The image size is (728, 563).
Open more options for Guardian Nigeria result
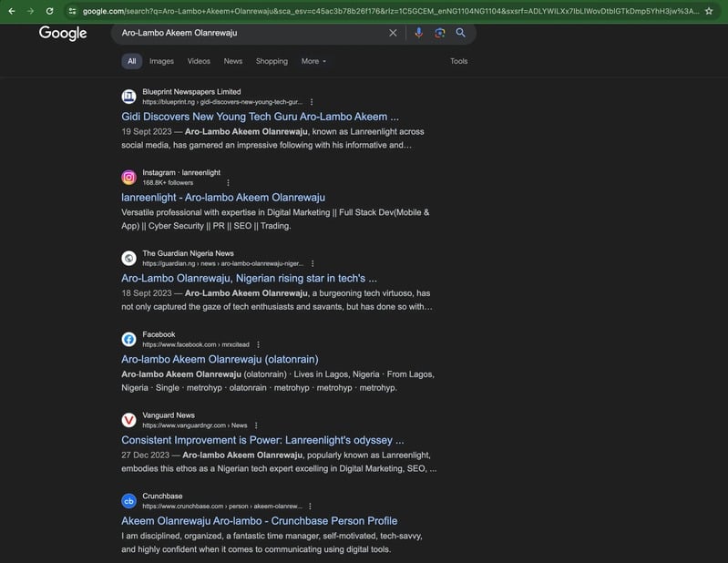[x=313, y=263]
